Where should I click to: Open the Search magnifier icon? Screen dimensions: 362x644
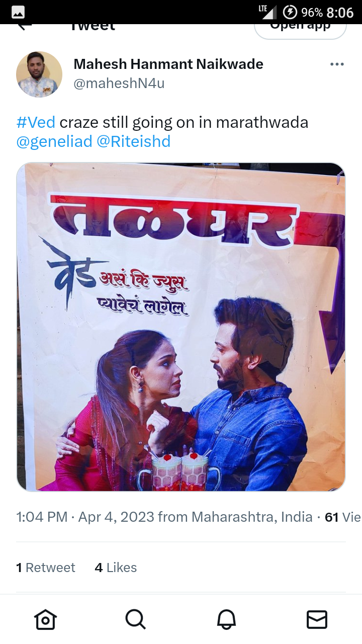click(136, 619)
